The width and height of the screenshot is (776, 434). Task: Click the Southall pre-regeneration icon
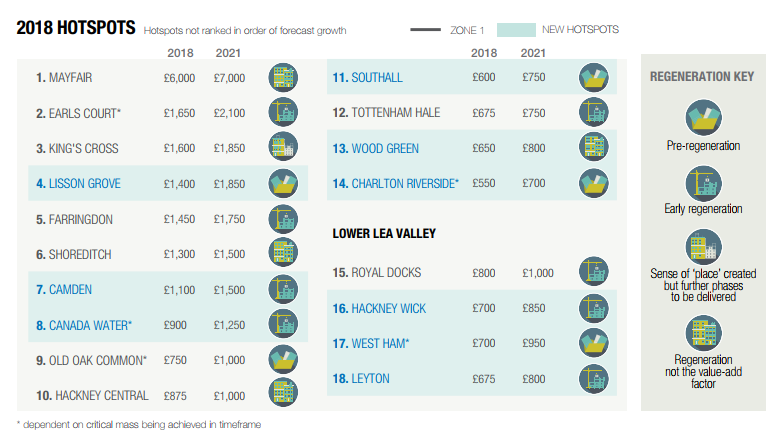click(594, 78)
